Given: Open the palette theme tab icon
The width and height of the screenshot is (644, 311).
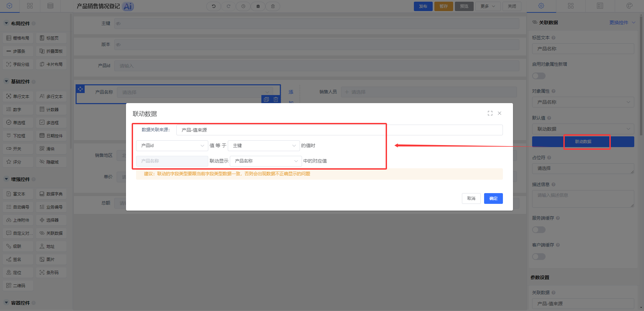Looking at the screenshot, I should (630, 6).
